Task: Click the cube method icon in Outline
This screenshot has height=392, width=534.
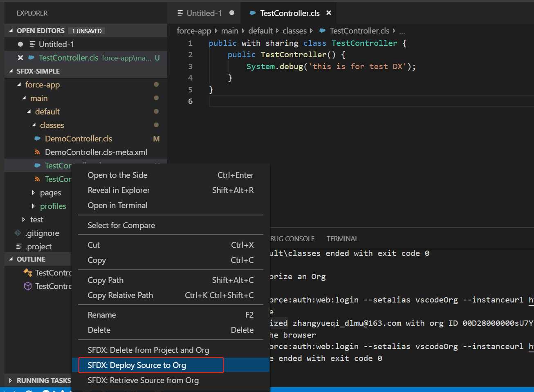Action: pyautogui.click(x=28, y=286)
